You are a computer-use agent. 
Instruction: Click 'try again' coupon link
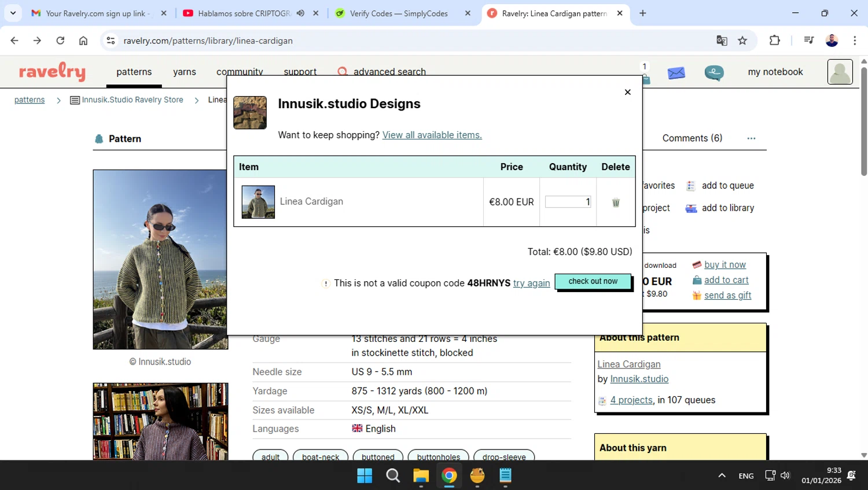tap(531, 283)
